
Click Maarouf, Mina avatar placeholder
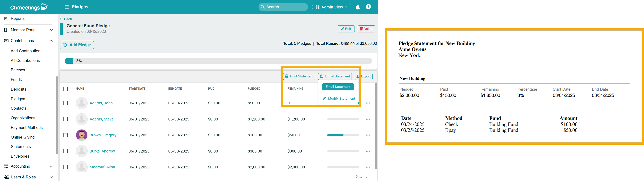[x=82, y=167]
